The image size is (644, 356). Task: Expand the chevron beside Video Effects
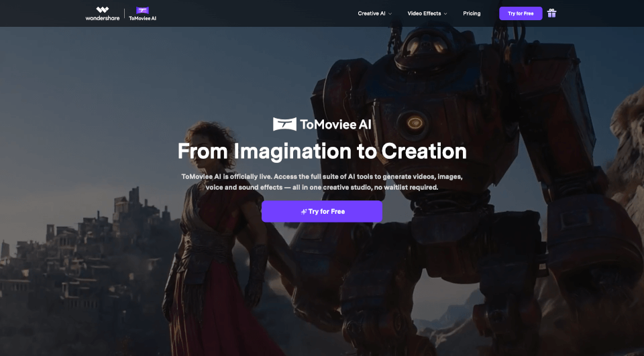tap(445, 13)
